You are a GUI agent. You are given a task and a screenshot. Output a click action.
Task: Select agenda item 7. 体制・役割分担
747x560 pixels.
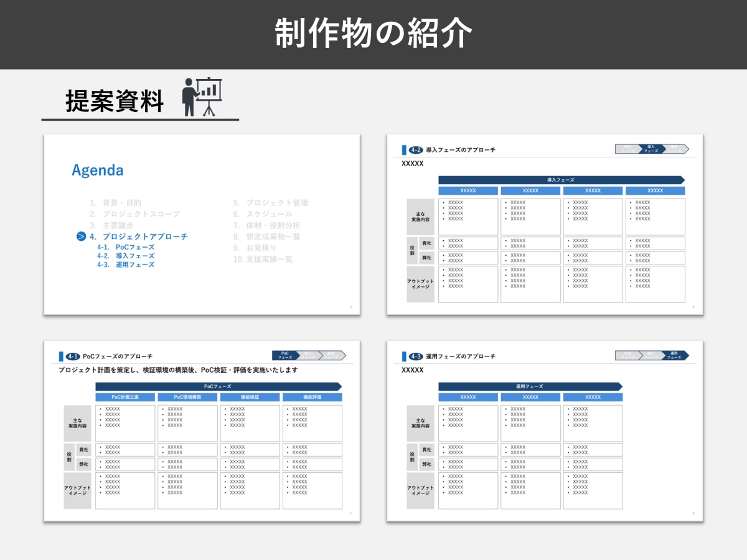[x=267, y=225]
